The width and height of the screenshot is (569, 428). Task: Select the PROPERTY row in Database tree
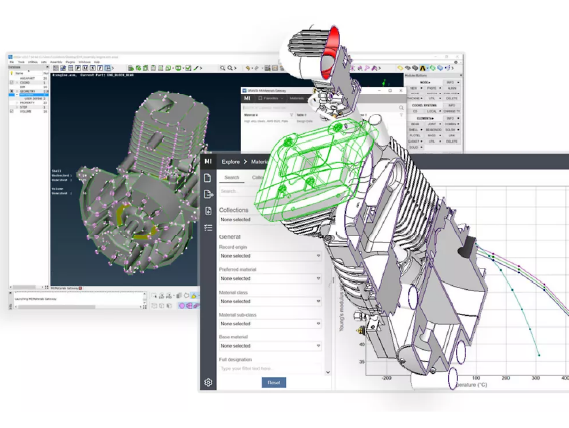click(x=29, y=103)
